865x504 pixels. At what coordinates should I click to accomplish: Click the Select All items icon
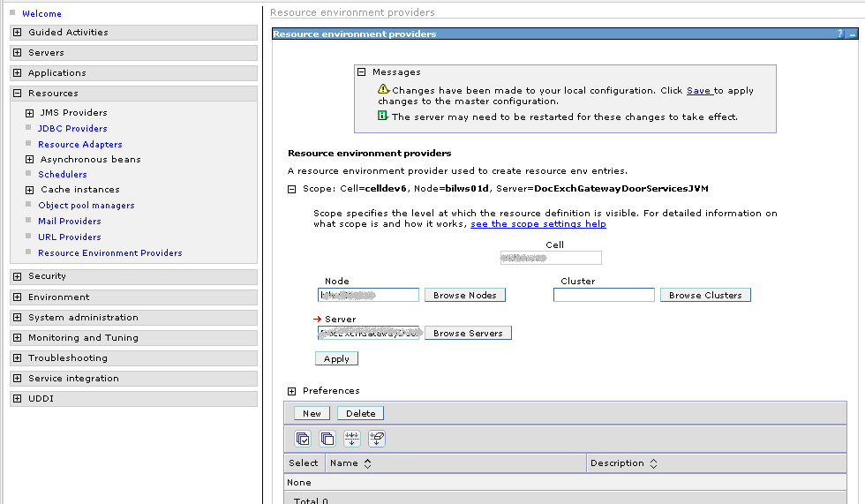pyautogui.click(x=304, y=439)
